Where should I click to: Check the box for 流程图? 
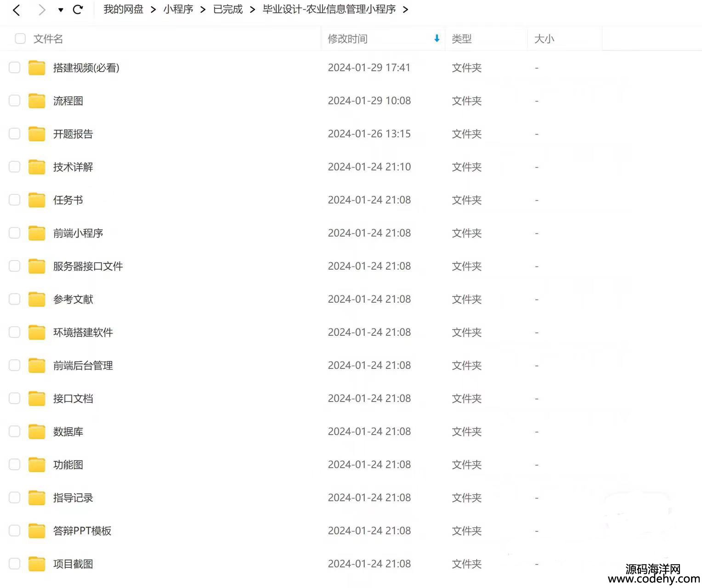tap(15, 101)
